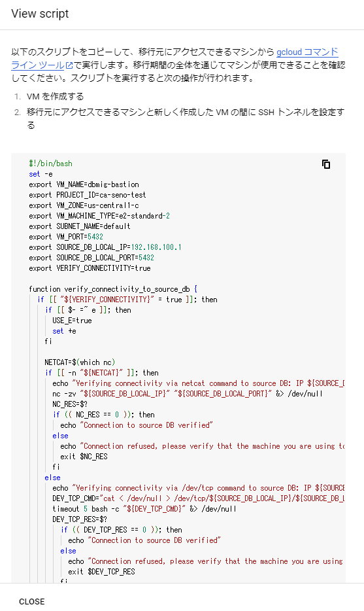364x611 pixels.
Task: Open the gcloud コマンドライン ツール link
Action: tap(308, 52)
